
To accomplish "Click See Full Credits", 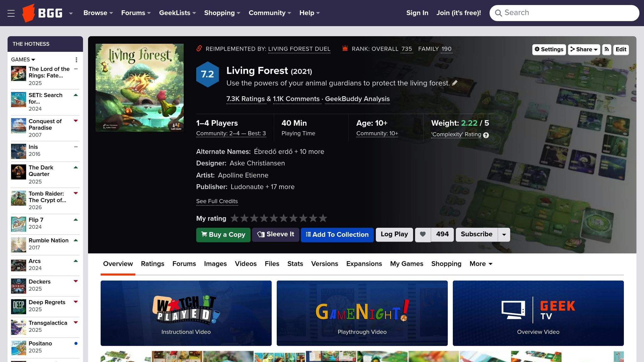I will click(217, 201).
